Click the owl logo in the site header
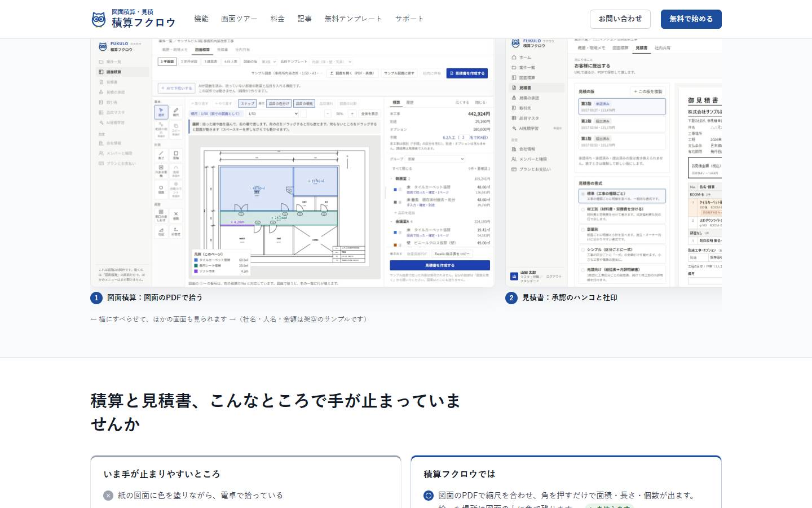 99,19
